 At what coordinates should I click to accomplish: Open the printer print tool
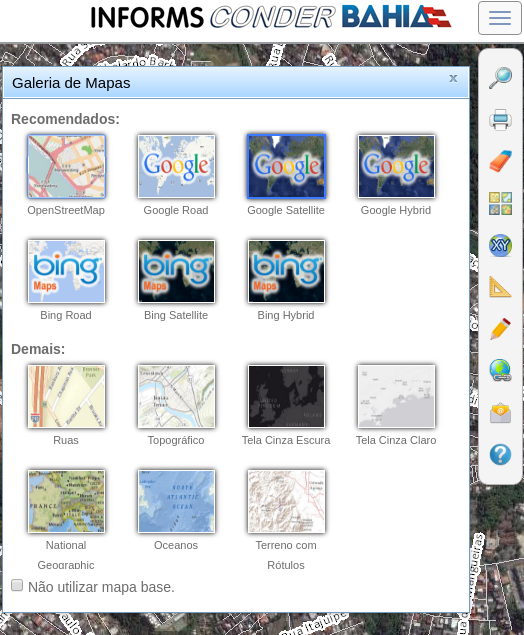[x=500, y=119]
